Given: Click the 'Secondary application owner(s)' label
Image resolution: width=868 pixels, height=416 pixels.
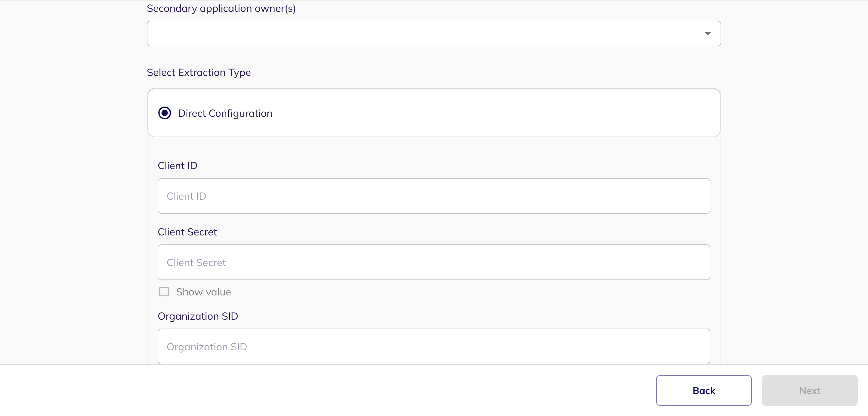Looking at the screenshot, I should [x=221, y=8].
